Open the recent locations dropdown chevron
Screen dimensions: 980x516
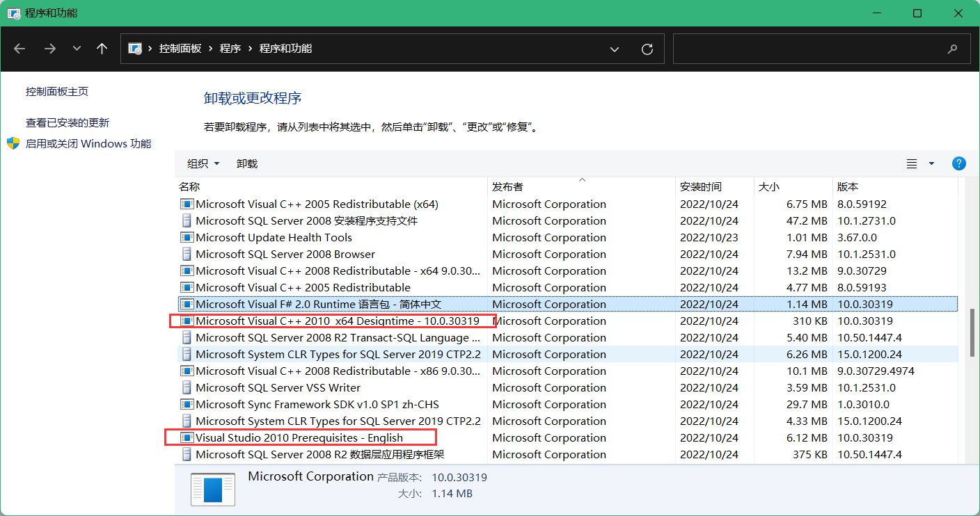coord(77,49)
